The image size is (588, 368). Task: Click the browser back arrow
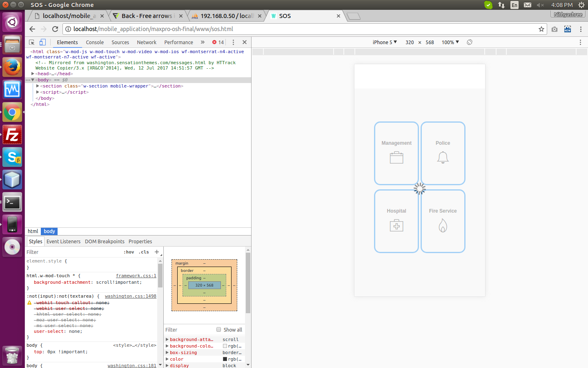[x=32, y=29]
